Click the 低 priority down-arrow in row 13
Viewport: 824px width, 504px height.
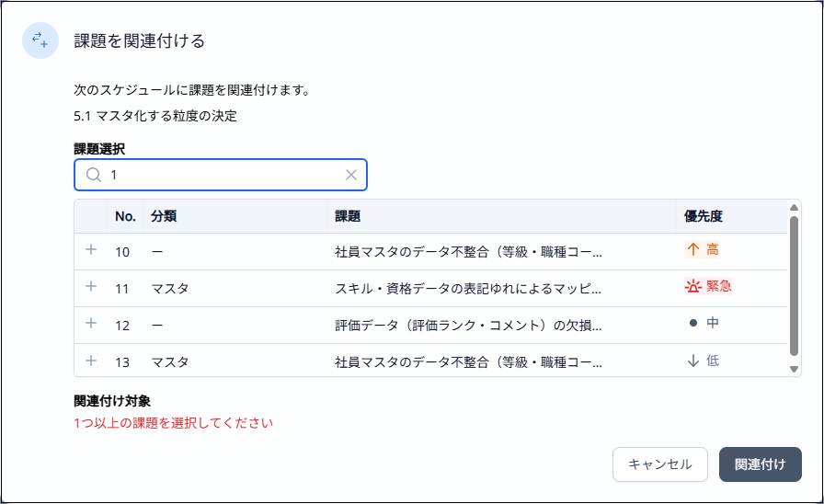(x=693, y=361)
